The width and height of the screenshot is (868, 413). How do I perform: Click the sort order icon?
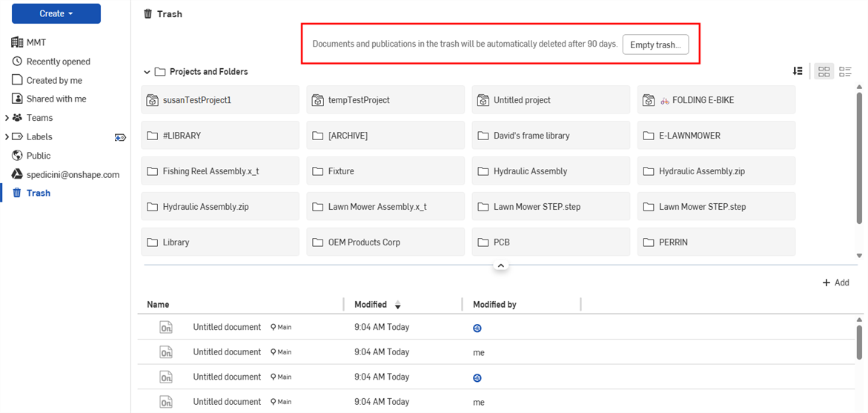click(798, 71)
